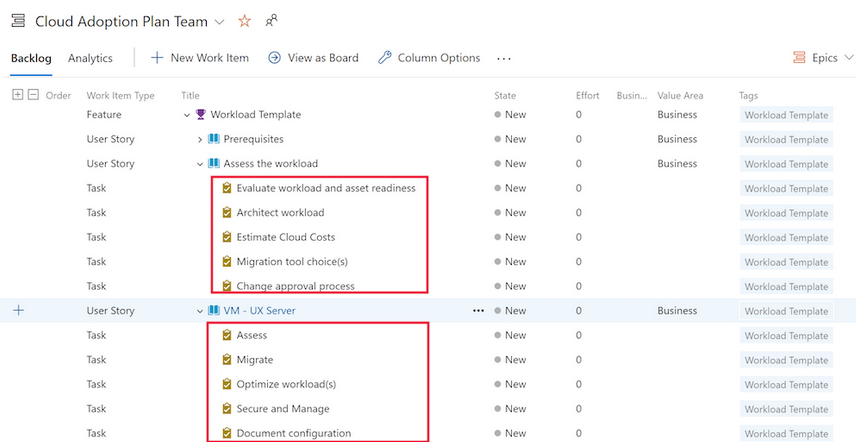Click Business value area on Prerequisites row
Viewport: 856px width, 442px height.
click(677, 139)
